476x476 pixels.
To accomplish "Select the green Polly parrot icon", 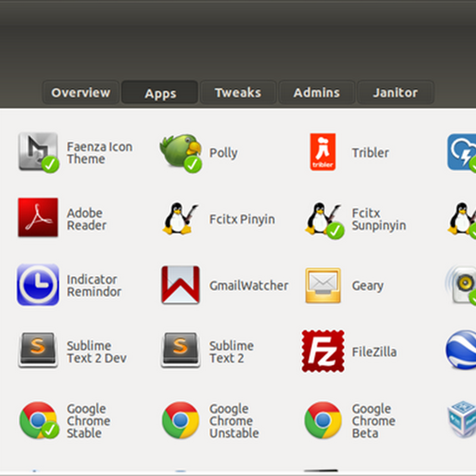I will [181, 152].
